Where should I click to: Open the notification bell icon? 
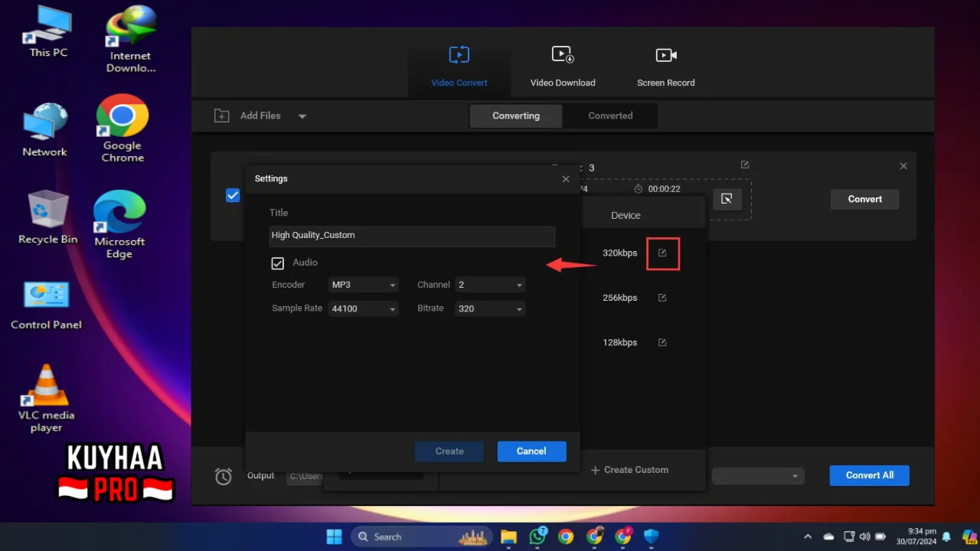(947, 536)
